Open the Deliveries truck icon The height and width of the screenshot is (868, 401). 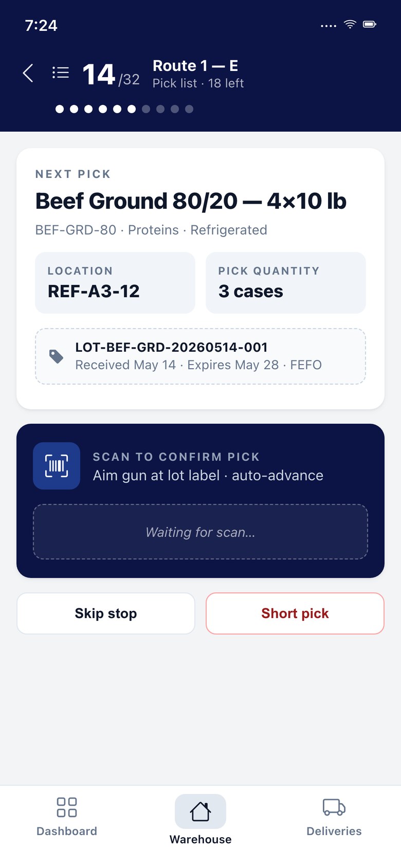[x=334, y=807]
